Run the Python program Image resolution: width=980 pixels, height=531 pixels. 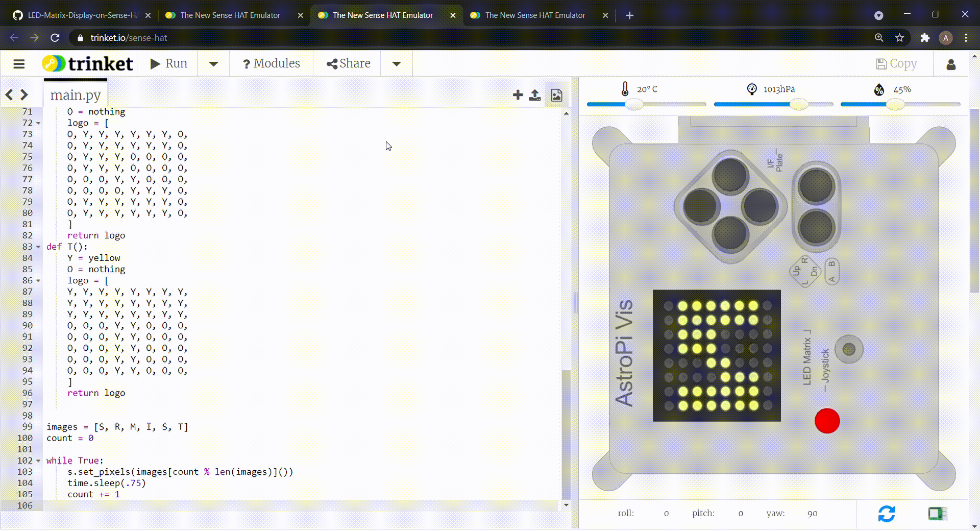click(x=168, y=63)
